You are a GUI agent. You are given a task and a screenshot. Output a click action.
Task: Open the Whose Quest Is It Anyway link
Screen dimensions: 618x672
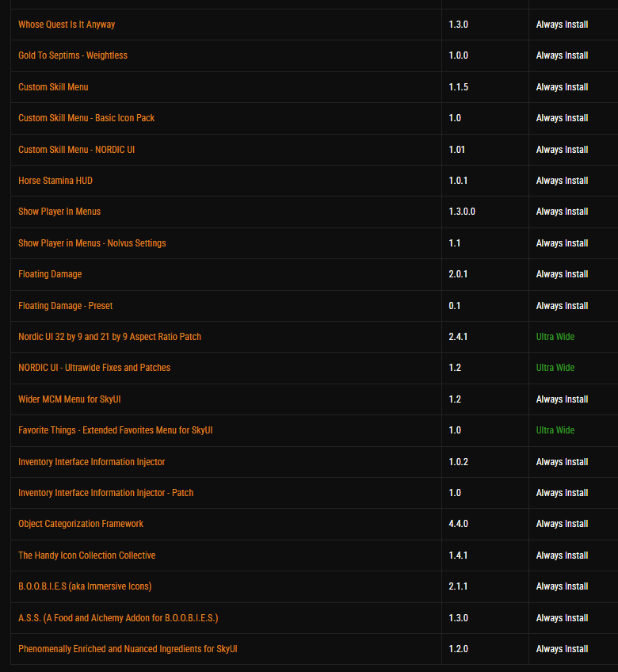click(x=67, y=25)
